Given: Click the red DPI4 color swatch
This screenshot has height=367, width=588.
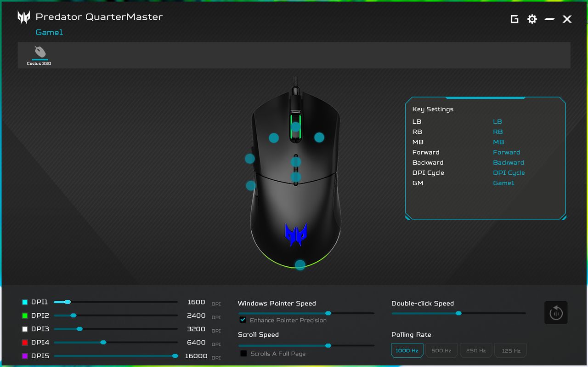Looking at the screenshot, I should tap(25, 343).
